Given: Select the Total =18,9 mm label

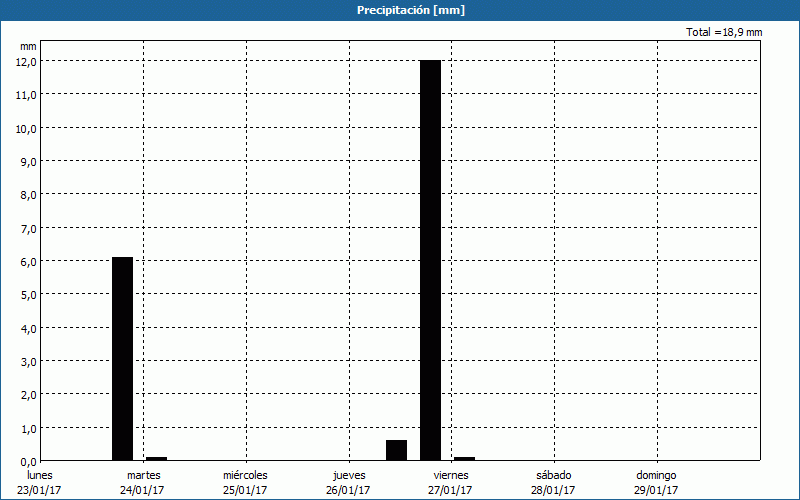Looking at the screenshot, I should pyautogui.click(x=724, y=33).
